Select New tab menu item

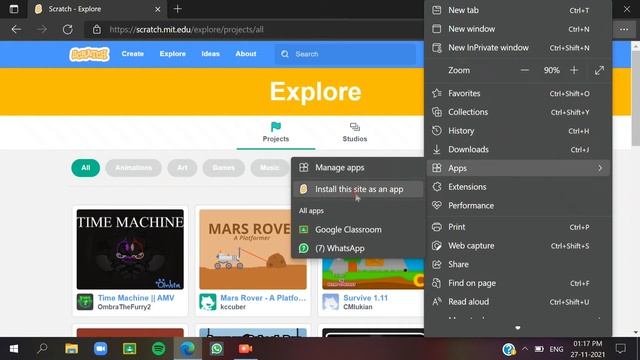[x=518, y=10]
